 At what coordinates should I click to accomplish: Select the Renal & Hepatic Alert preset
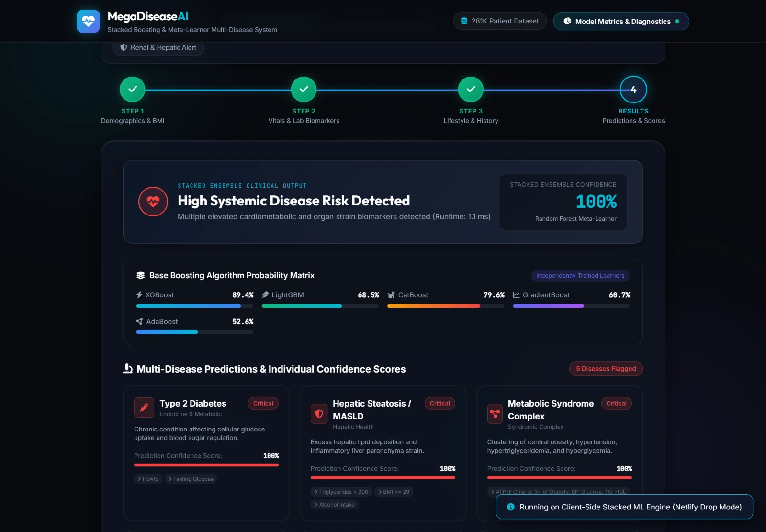[x=158, y=48]
